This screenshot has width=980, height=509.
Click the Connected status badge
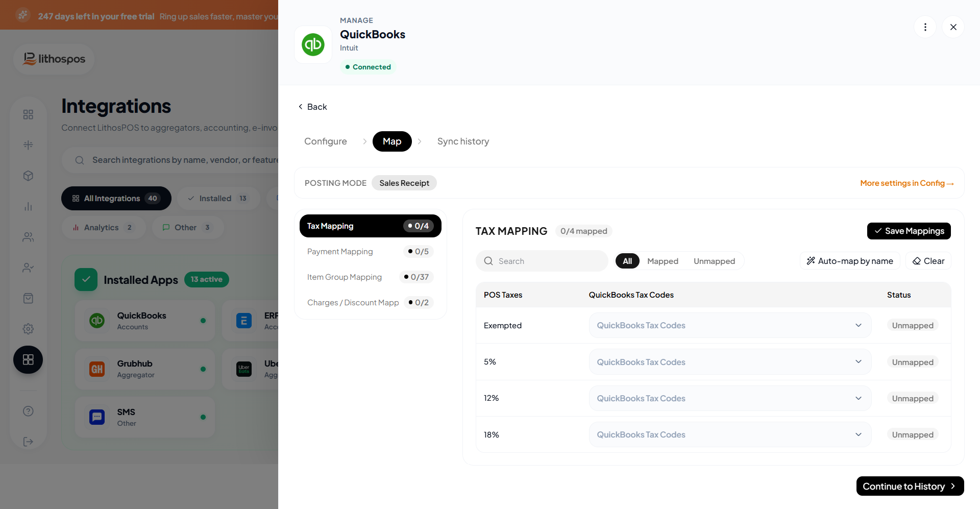pos(368,67)
